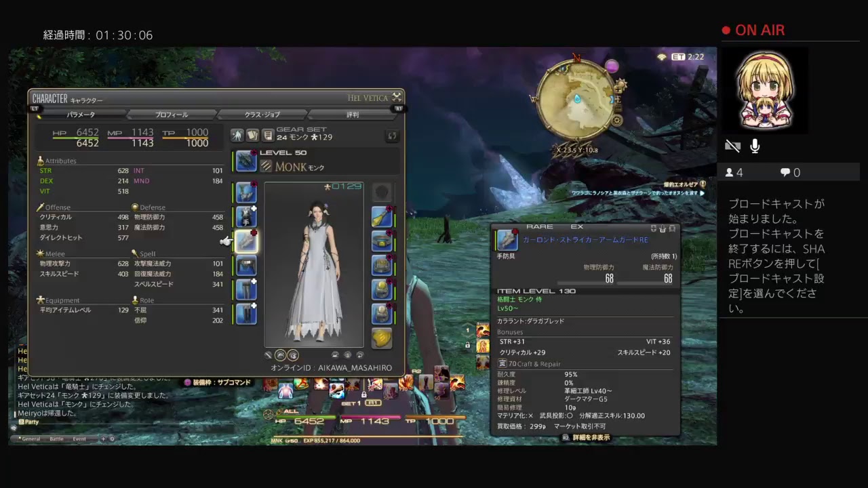Toggle the visor icon under the preview

[293, 354]
